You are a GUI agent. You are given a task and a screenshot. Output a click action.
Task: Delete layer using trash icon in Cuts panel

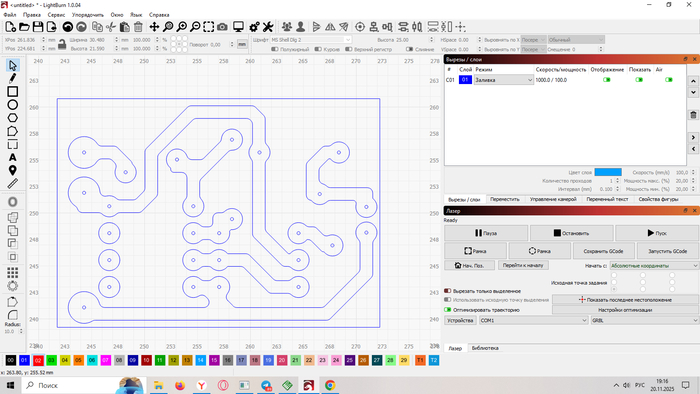point(693,115)
